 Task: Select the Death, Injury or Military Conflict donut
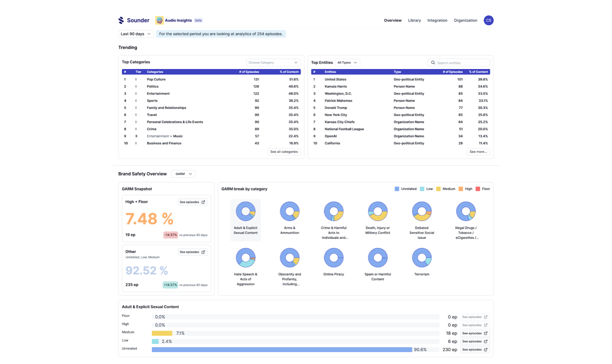click(377, 211)
